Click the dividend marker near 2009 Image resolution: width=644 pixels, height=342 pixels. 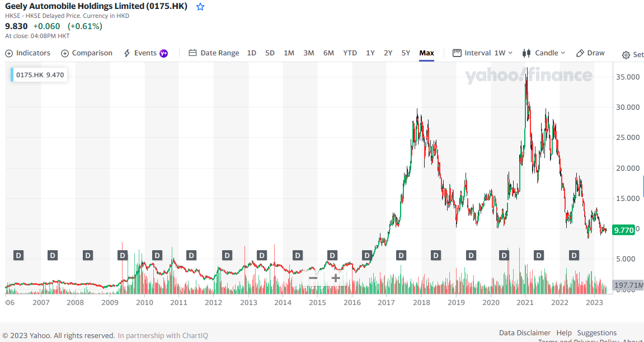coord(123,255)
